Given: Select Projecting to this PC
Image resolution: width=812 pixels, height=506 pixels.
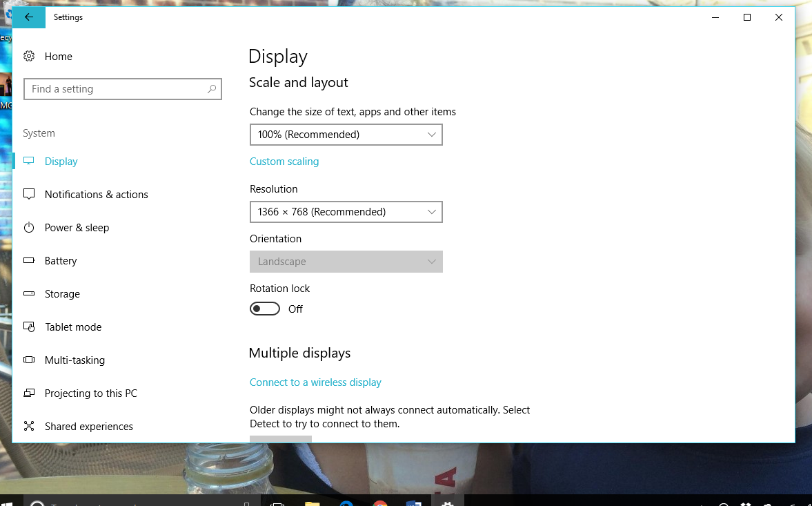Looking at the screenshot, I should [89, 393].
